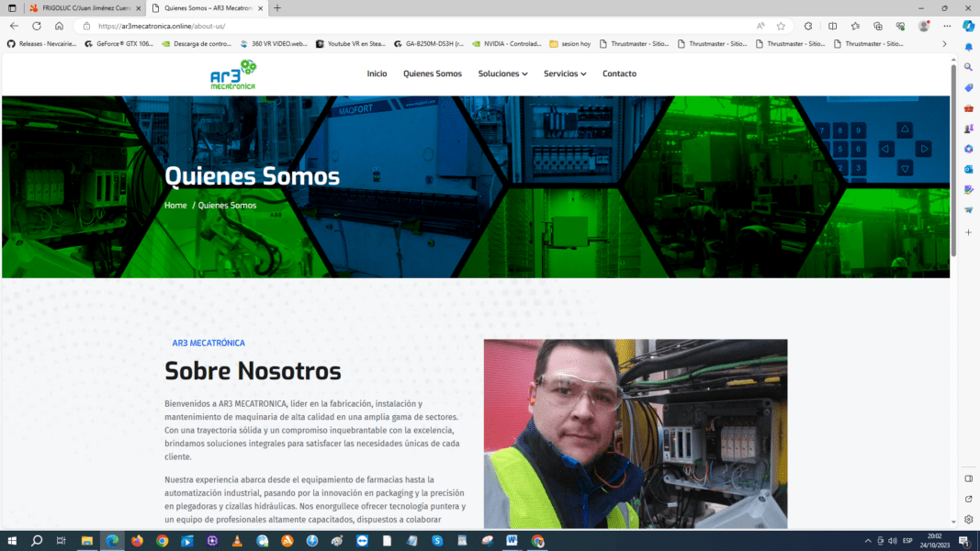980x551 pixels.
Task: Open the Descarga de contro bookmark
Action: [197, 44]
